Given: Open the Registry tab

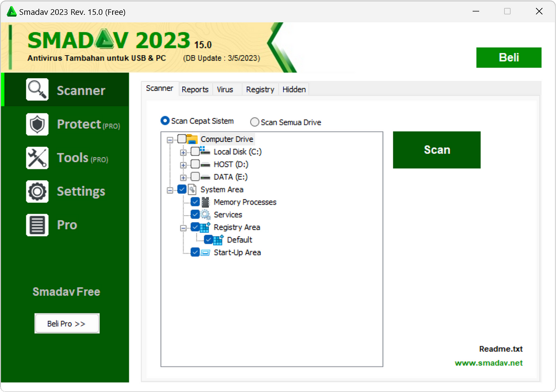Looking at the screenshot, I should coord(260,89).
